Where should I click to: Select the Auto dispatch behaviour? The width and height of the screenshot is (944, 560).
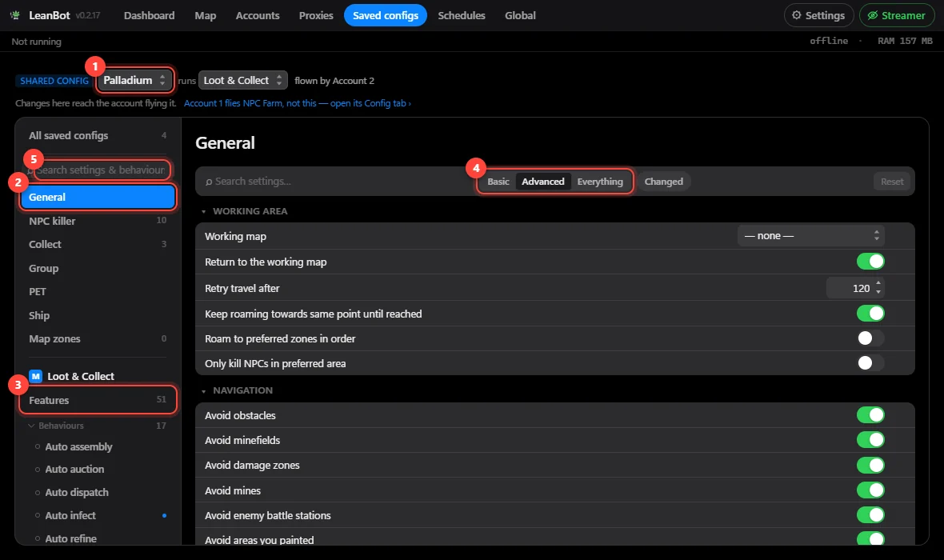click(x=77, y=492)
